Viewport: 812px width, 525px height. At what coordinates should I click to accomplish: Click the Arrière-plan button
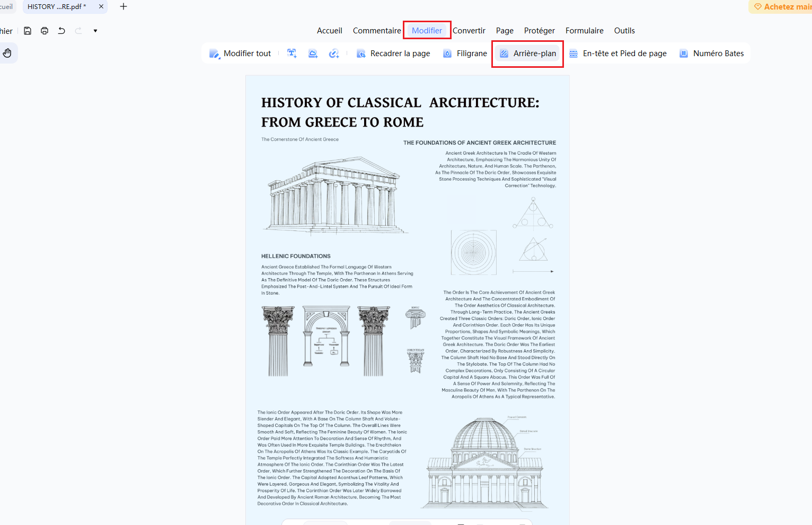(528, 54)
